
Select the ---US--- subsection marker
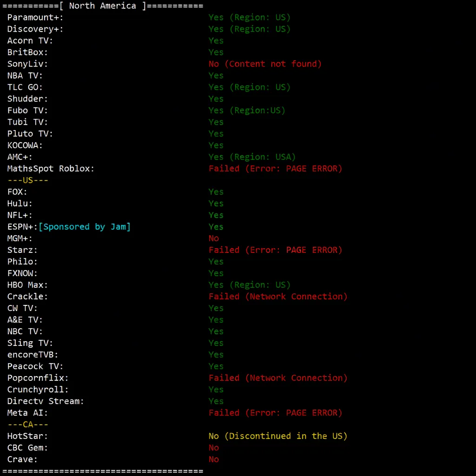[27, 180]
